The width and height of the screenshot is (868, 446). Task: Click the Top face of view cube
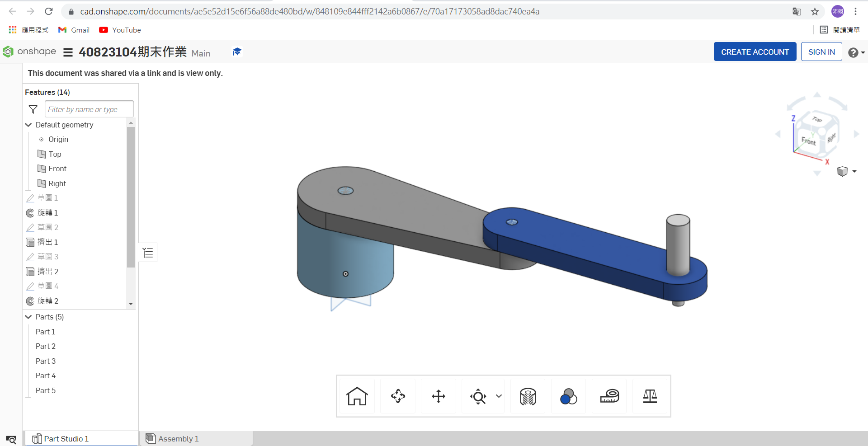click(817, 119)
